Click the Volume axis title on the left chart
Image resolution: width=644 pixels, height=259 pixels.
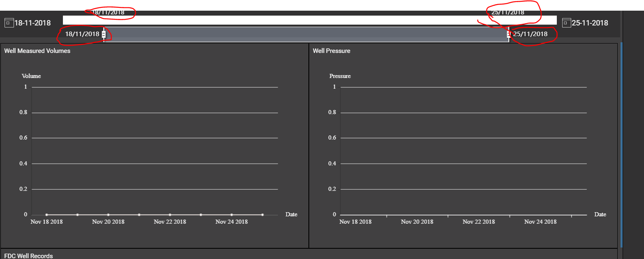tap(31, 76)
